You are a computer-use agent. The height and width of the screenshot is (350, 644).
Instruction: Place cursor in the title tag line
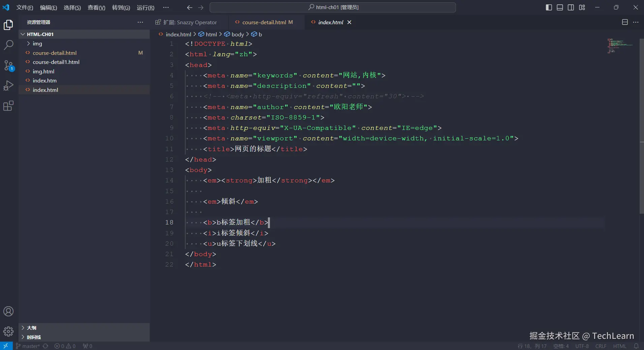255,149
